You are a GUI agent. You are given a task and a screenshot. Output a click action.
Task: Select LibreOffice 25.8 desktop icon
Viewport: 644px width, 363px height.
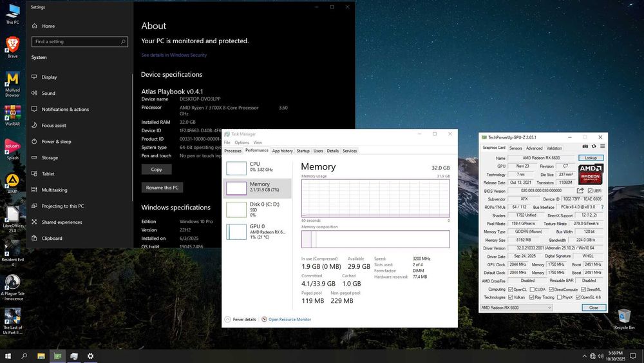tap(12, 219)
